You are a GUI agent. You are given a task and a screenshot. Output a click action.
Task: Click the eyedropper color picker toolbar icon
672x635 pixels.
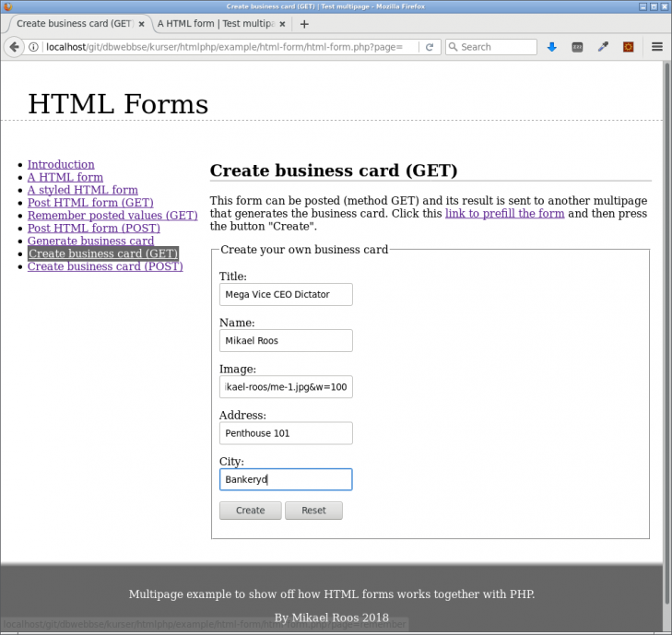click(x=603, y=47)
